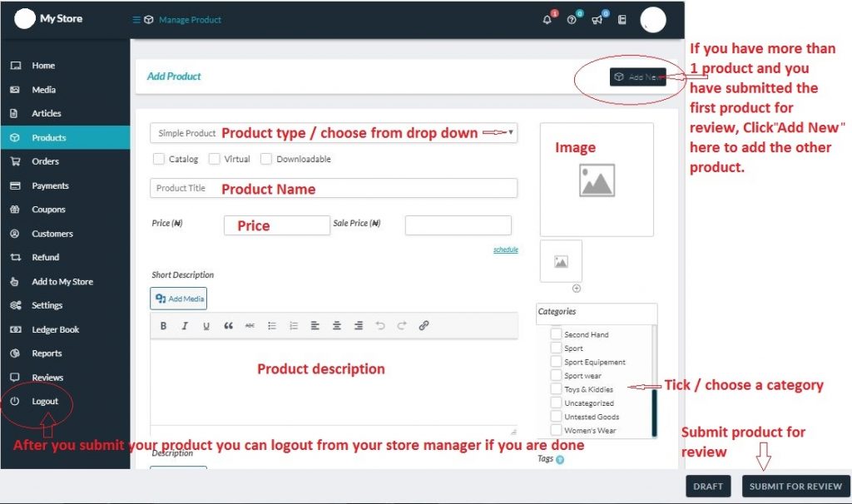
Task: Open the announcements megaphone icon
Action: 597,20
